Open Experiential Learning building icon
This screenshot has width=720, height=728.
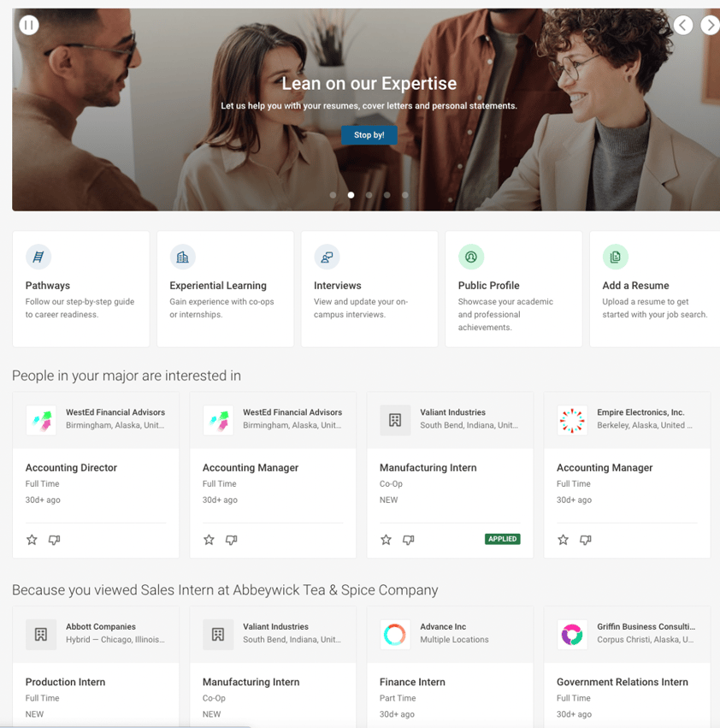[182, 257]
